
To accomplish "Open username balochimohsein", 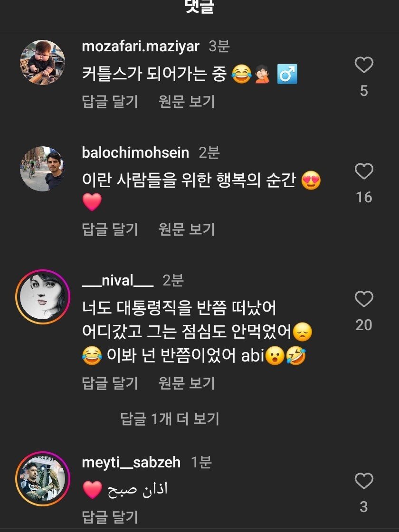I will pos(135,153).
